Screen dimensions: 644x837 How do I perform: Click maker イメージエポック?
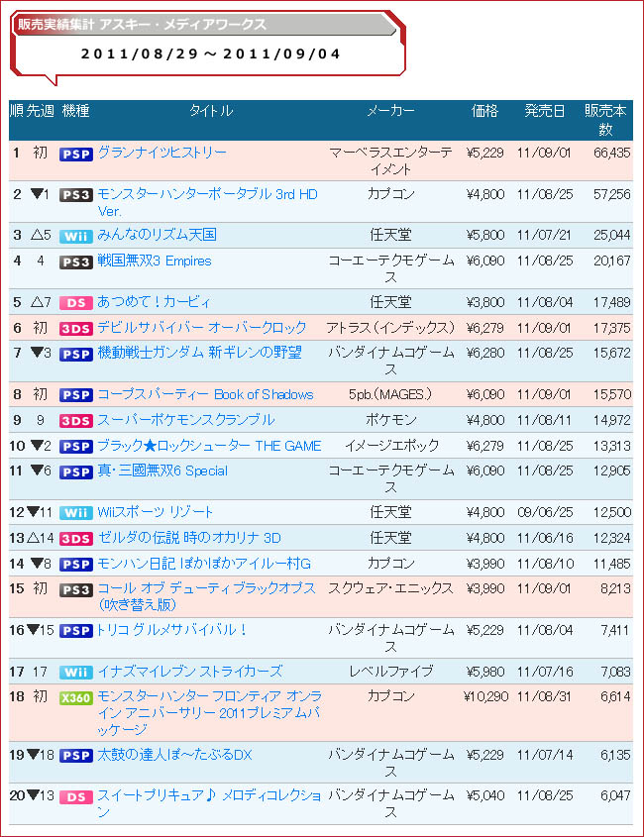[x=390, y=446]
